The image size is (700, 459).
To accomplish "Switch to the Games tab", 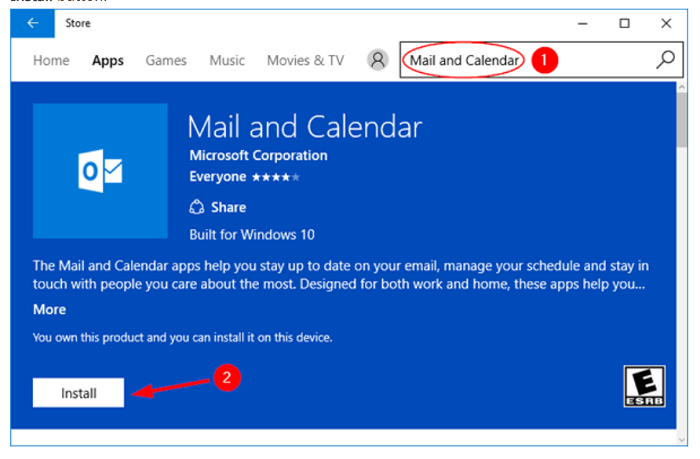I will (x=166, y=60).
